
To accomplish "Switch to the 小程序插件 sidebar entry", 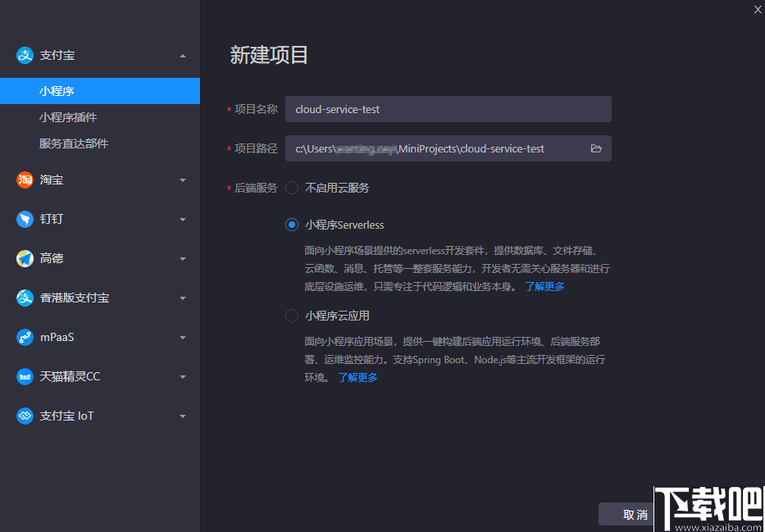I will pyautogui.click(x=67, y=117).
